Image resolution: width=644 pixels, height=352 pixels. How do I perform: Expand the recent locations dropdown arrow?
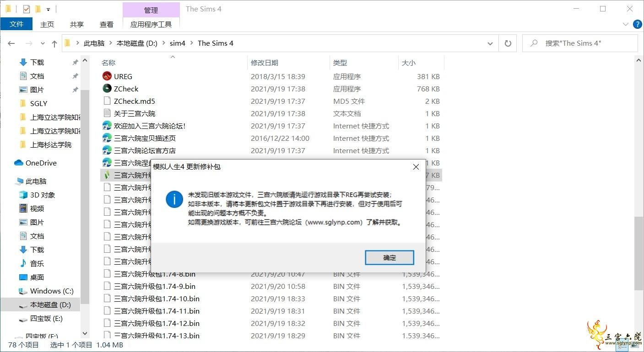43,43
